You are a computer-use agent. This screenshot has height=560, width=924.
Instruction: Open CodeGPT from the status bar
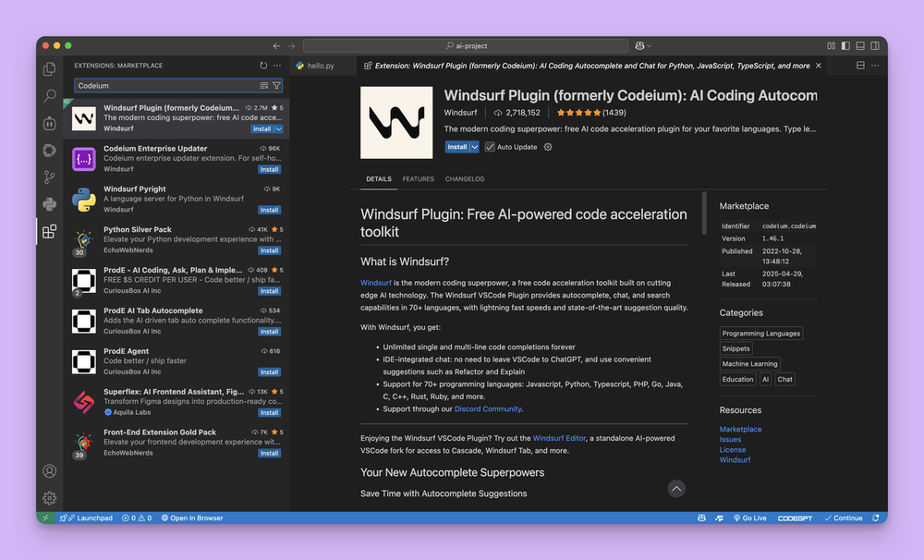tap(795, 517)
